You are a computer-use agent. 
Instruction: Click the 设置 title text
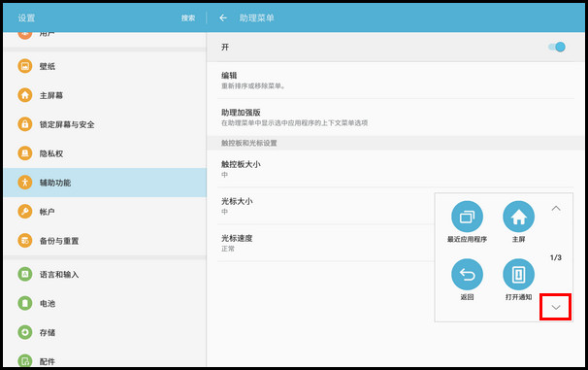point(26,18)
